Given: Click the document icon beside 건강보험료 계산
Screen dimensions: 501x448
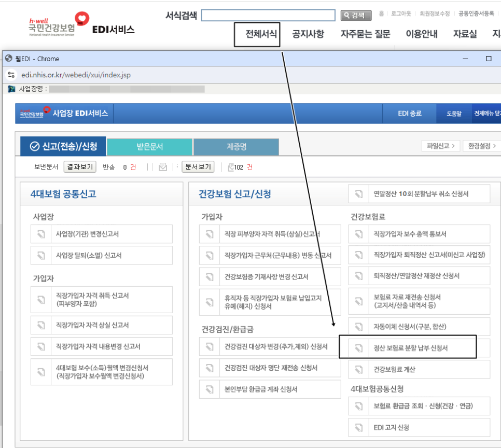Looking at the screenshot, I should (x=358, y=369).
